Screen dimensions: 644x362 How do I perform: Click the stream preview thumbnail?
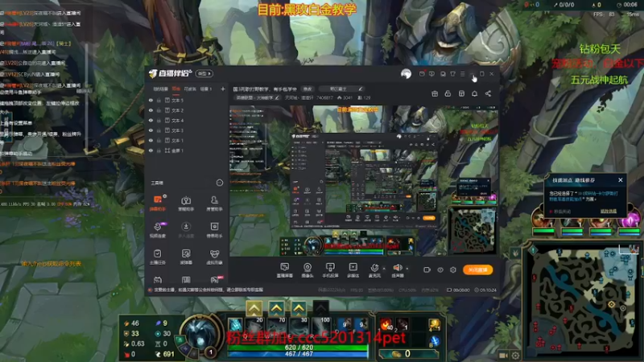(x=364, y=180)
